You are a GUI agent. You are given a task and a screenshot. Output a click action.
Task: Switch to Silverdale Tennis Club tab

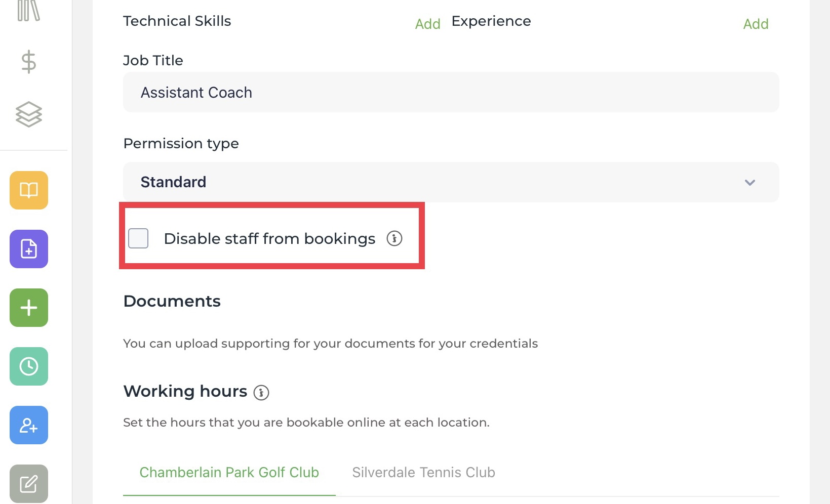tap(424, 473)
